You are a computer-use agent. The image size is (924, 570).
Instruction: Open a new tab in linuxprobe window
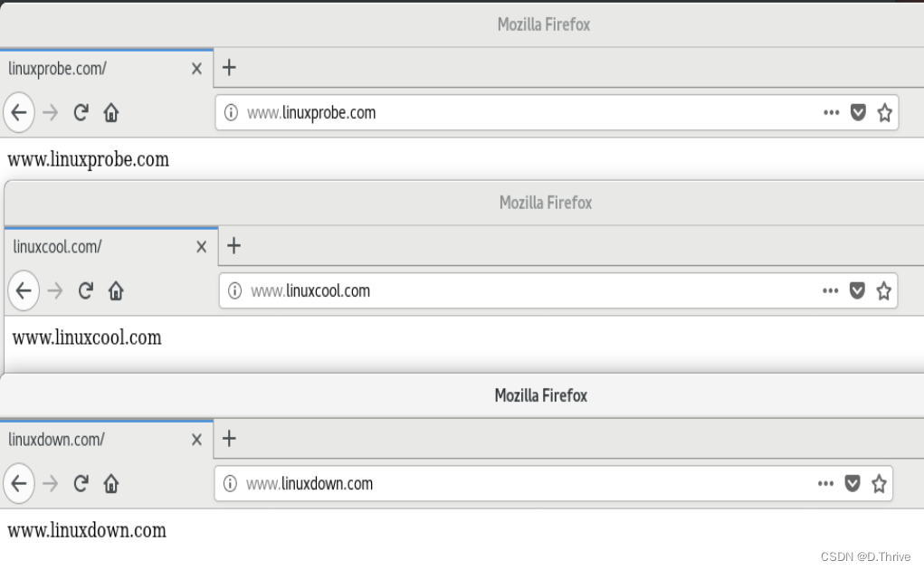click(x=229, y=67)
